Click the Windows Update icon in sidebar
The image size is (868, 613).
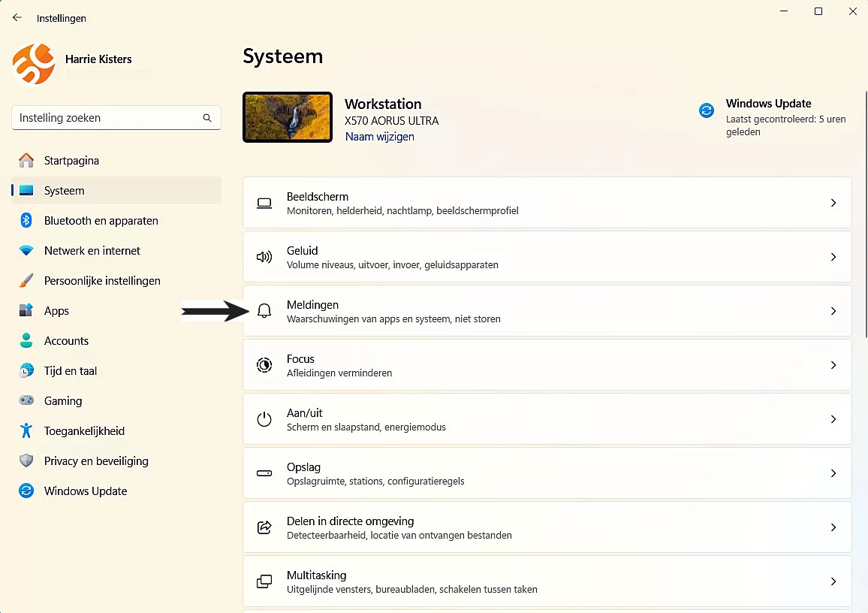26,491
